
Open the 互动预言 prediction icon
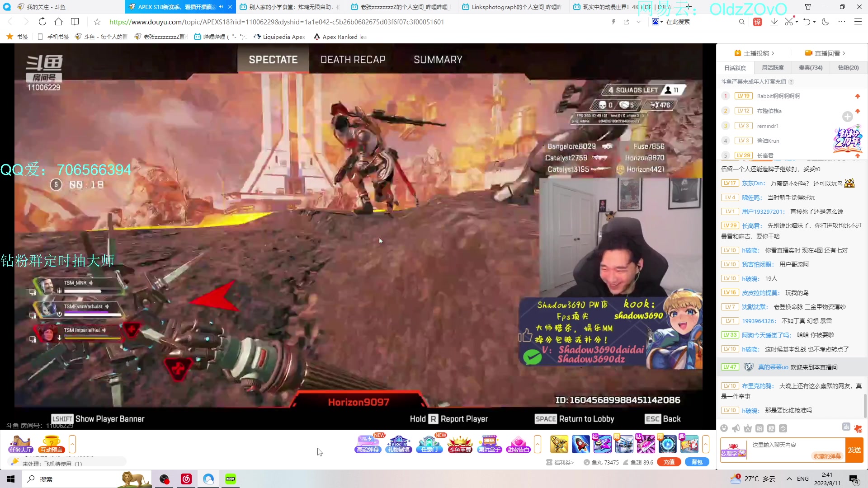51,444
